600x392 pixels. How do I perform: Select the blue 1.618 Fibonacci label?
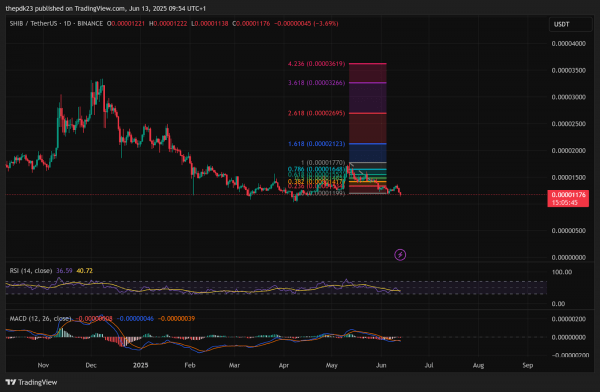pyautogui.click(x=316, y=144)
